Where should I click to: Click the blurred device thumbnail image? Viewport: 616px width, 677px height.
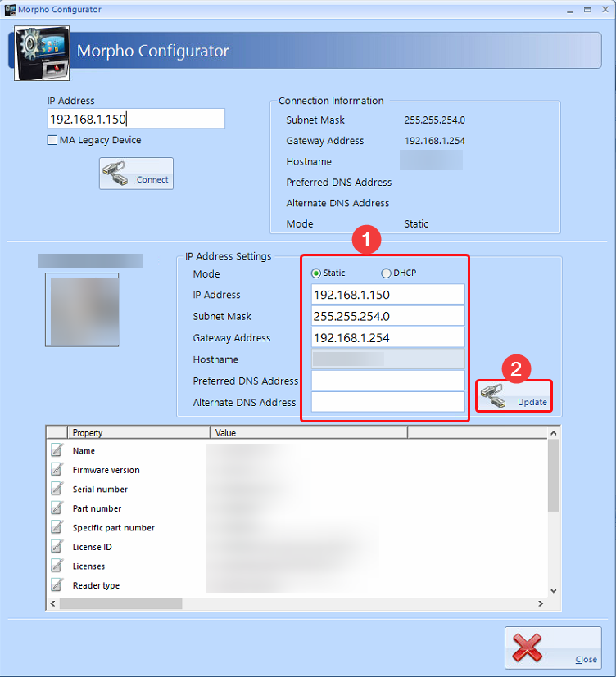pos(82,309)
